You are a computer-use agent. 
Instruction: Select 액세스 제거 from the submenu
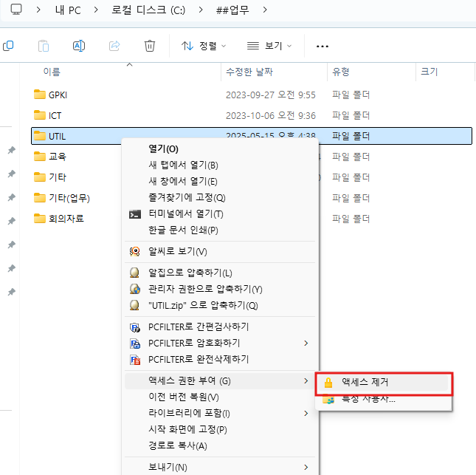click(x=365, y=383)
